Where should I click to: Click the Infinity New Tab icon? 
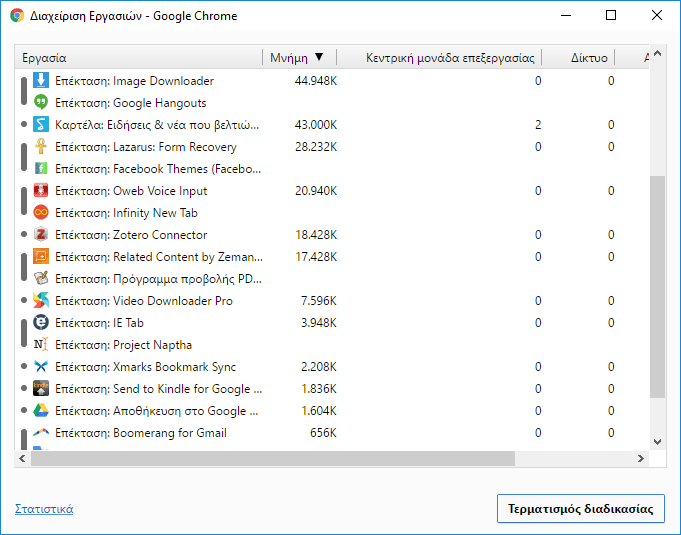click(x=41, y=213)
